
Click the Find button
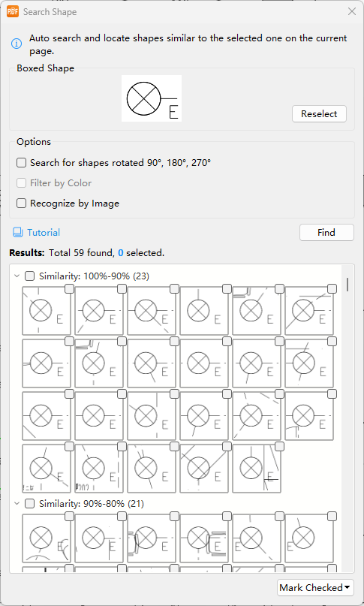326,232
